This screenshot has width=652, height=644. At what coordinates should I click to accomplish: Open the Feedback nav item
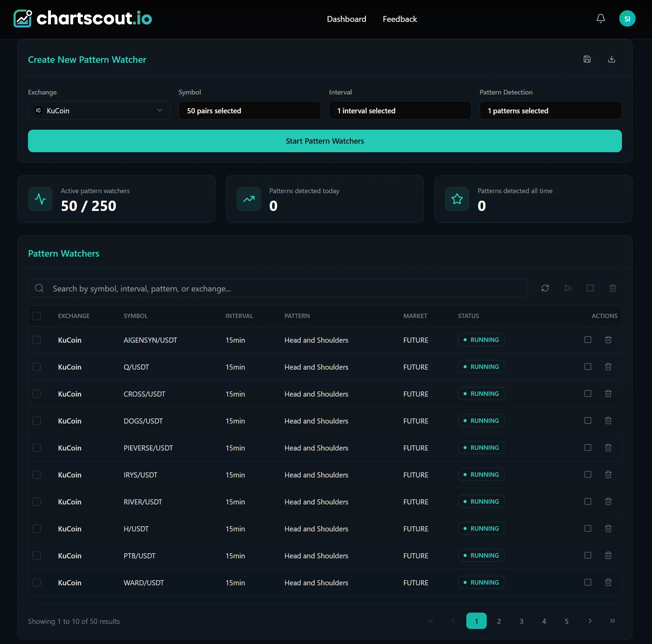tap(400, 19)
